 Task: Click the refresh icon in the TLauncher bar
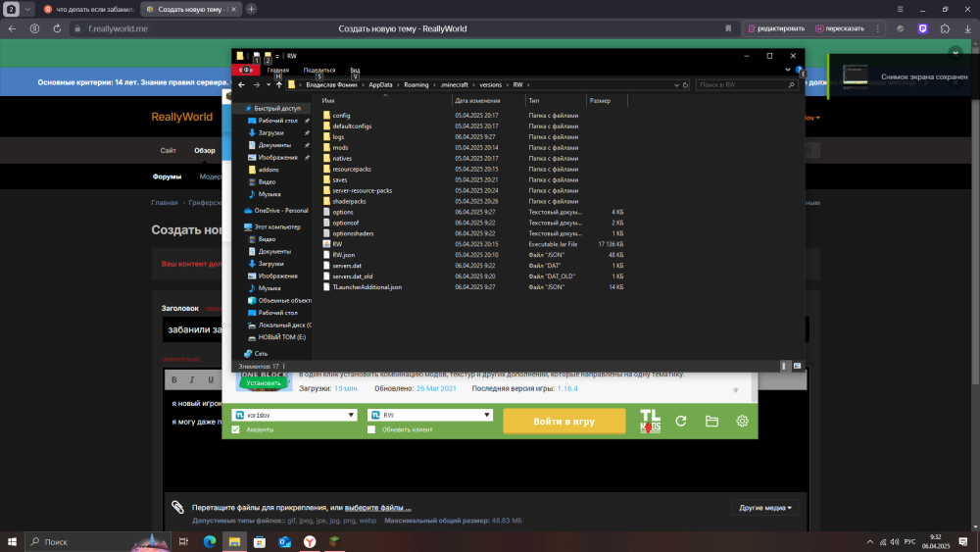coord(681,422)
